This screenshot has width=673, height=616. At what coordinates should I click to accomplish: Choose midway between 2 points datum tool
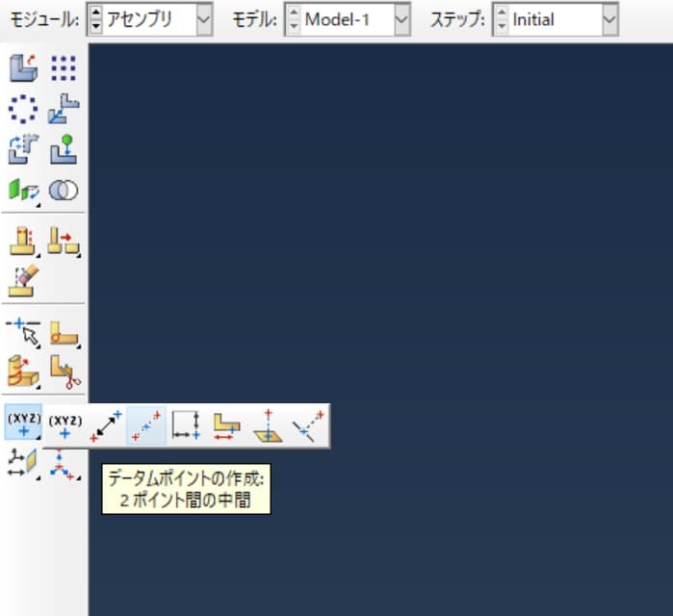pyautogui.click(x=146, y=426)
